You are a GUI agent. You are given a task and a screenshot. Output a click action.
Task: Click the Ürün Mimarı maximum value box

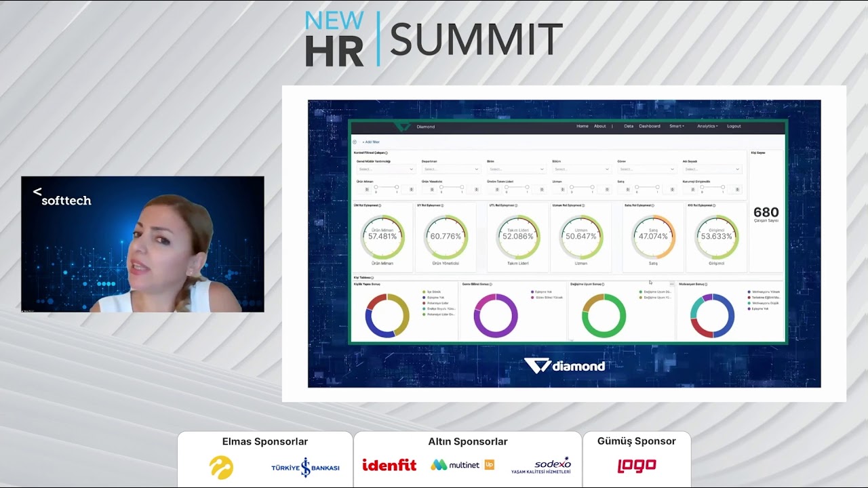pos(408,190)
